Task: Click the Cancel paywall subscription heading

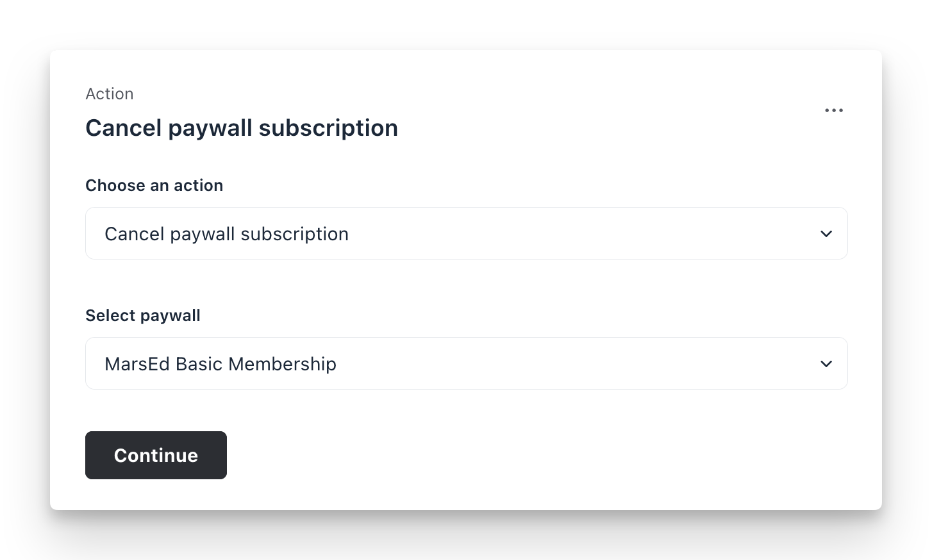Action: [242, 128]
